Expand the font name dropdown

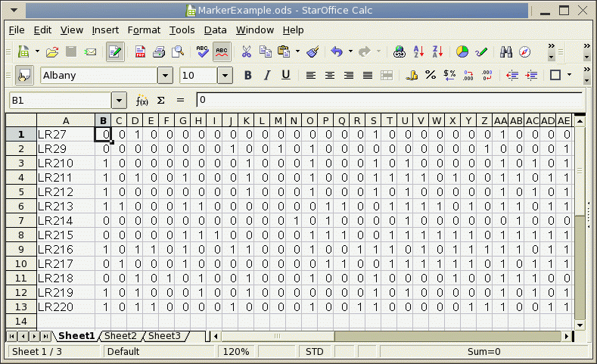click(x=165, y=76)
